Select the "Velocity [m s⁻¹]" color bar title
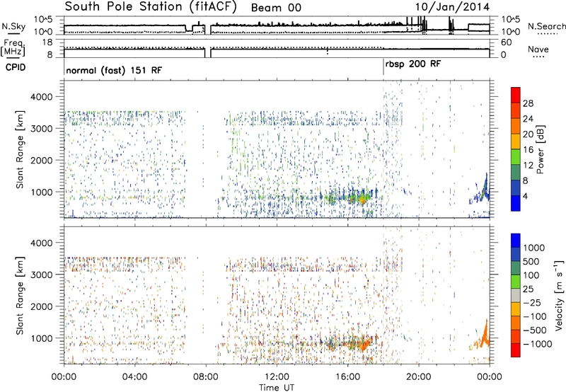 pos(559,295)
